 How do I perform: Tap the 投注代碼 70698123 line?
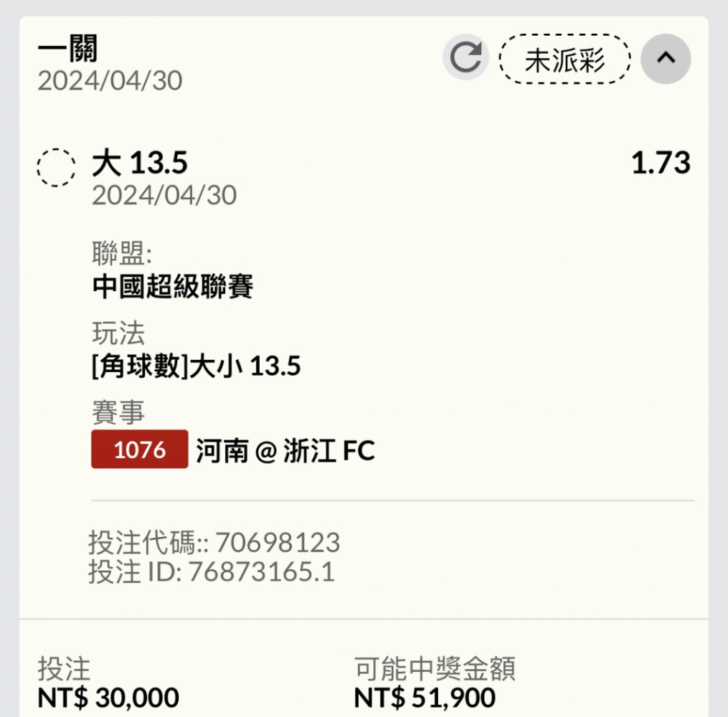tap(214, 542)
